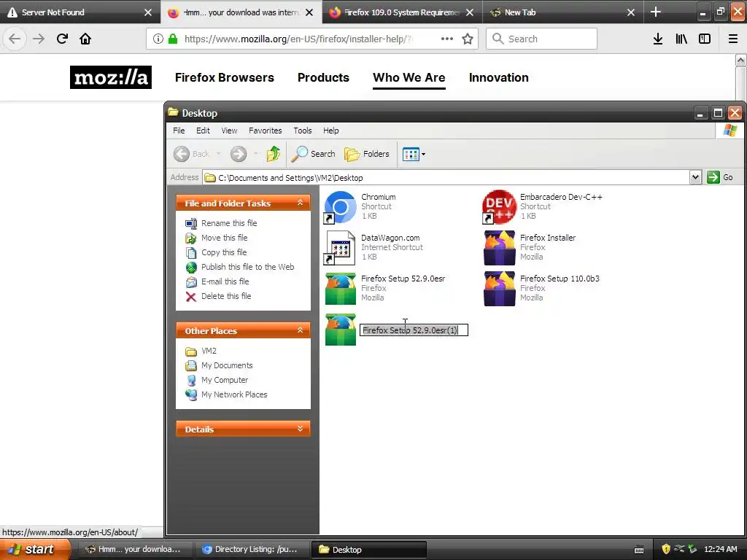
Task: Click the Explorer Back arrow icon
Action: (182, 154)
